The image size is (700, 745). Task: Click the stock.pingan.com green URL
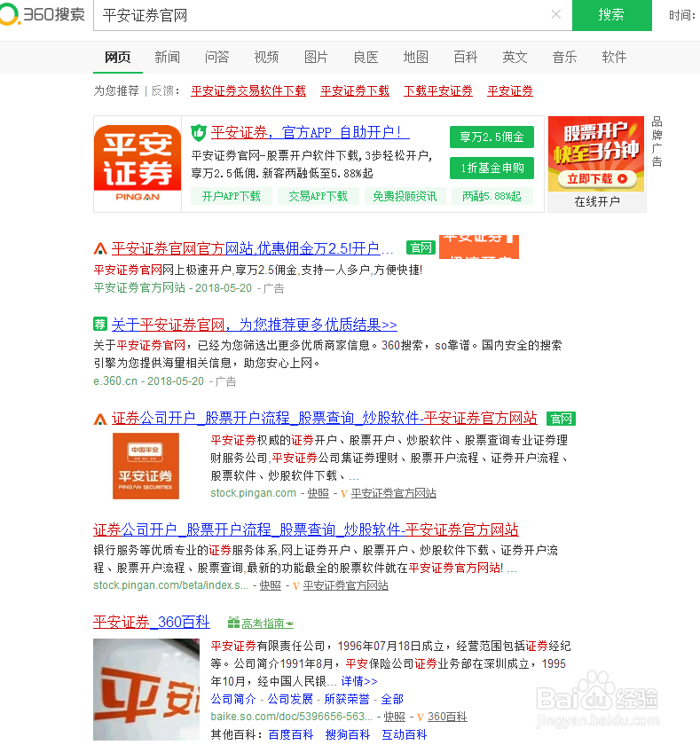tap(253, 493)
